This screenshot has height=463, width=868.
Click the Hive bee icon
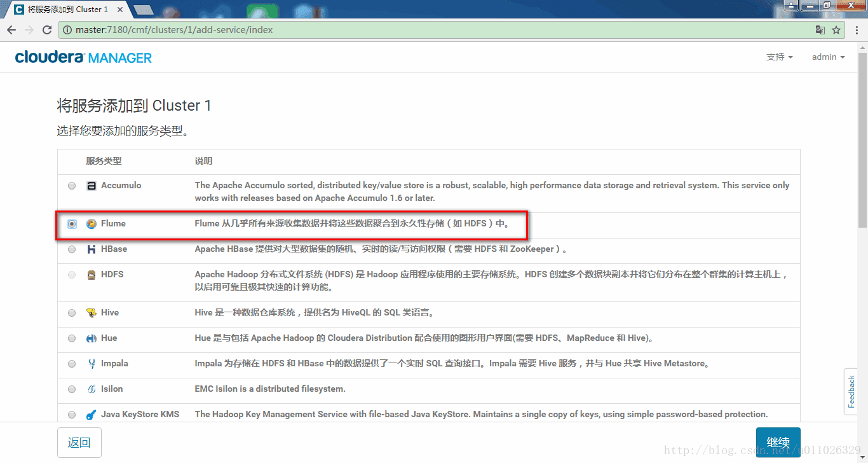pos(92,313)
